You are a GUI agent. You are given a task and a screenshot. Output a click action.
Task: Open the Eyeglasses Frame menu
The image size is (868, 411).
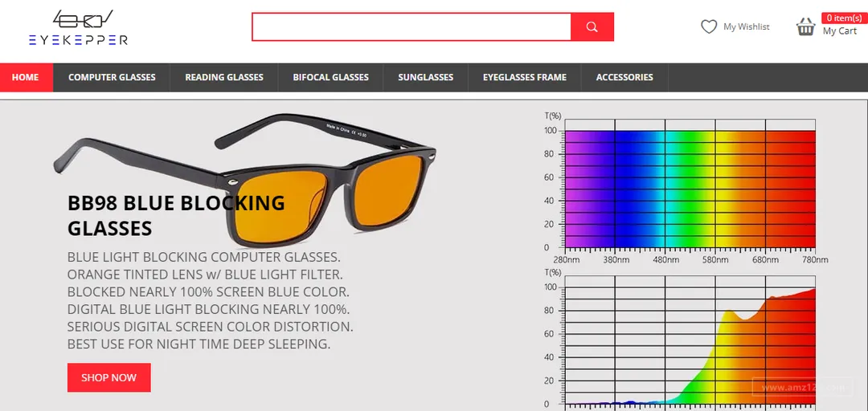point(525,77)
